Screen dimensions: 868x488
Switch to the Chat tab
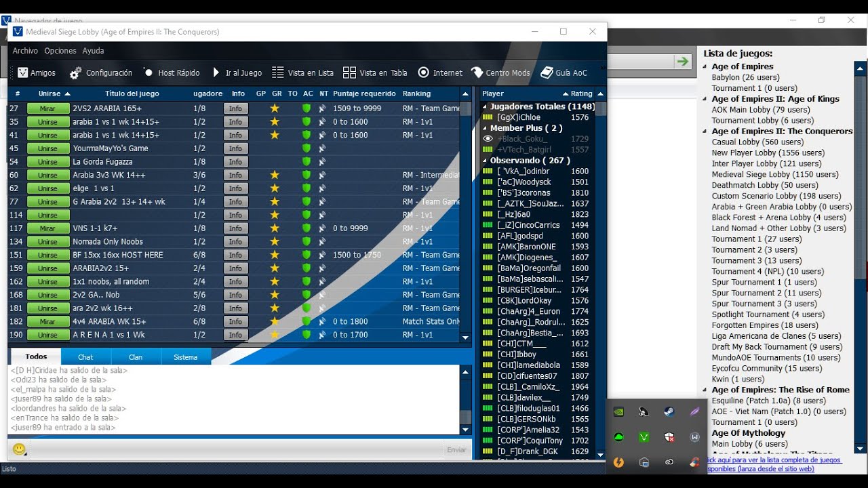(85, 357)
